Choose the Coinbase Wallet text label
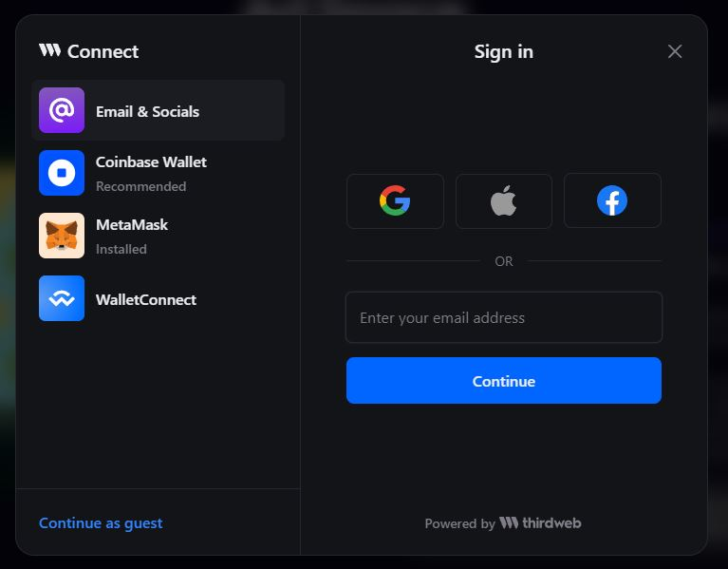 click(151, 161)
